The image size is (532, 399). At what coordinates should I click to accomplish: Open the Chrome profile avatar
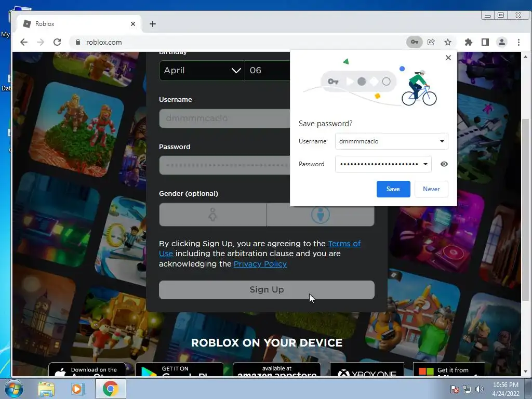[502, 42]
